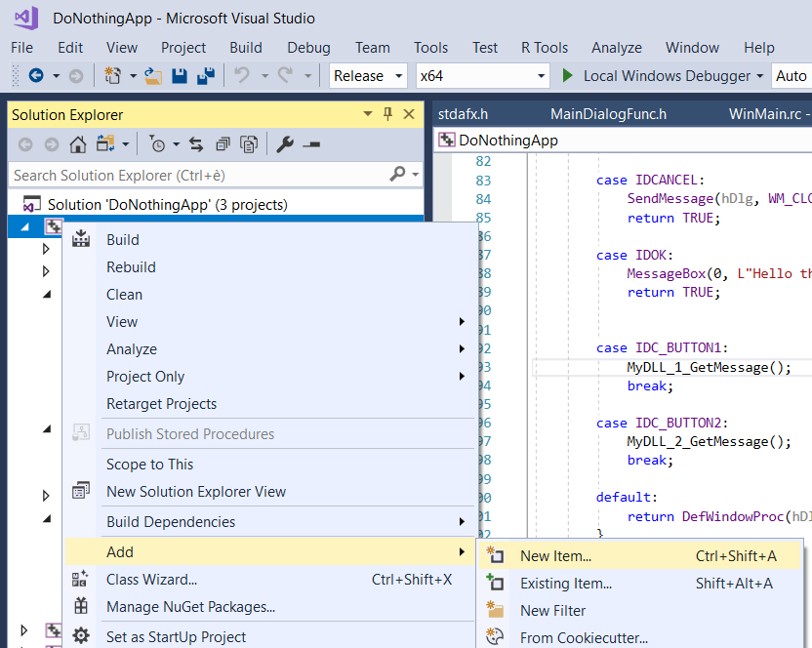Click the Navigate Backward arrow in main toolbar
812x648 pixels.
click(x=36, y=75)
